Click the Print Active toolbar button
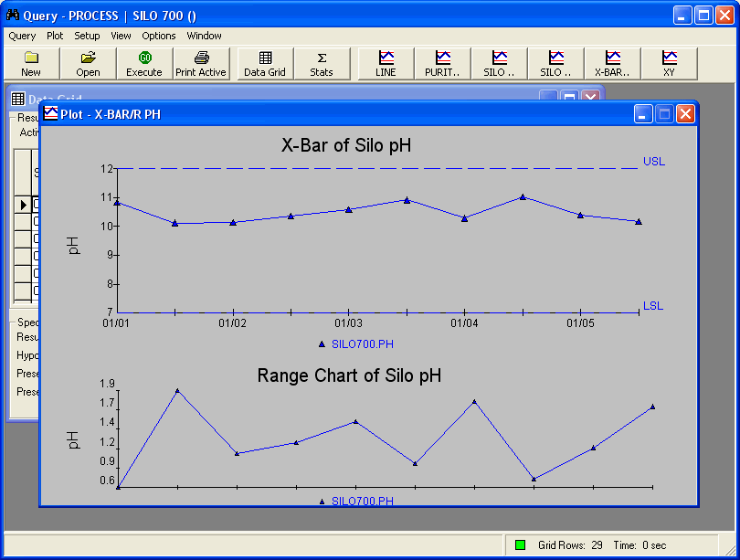The image size is (740, 560). [x=201, y=64]
